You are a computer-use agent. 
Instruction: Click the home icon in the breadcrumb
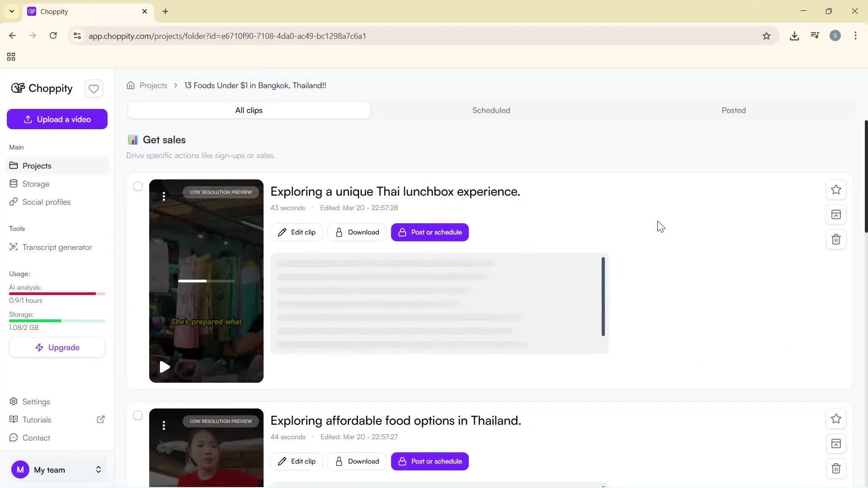click(x=130, y=85)
